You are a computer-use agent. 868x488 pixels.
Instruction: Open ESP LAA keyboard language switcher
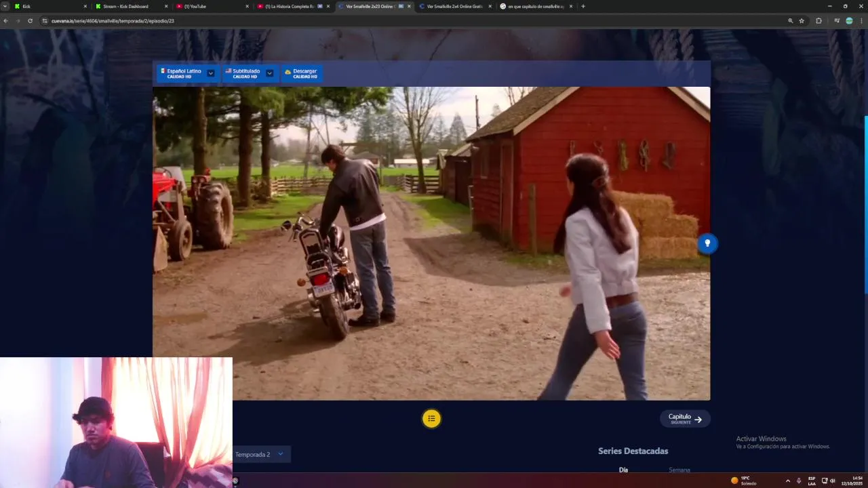812,481
